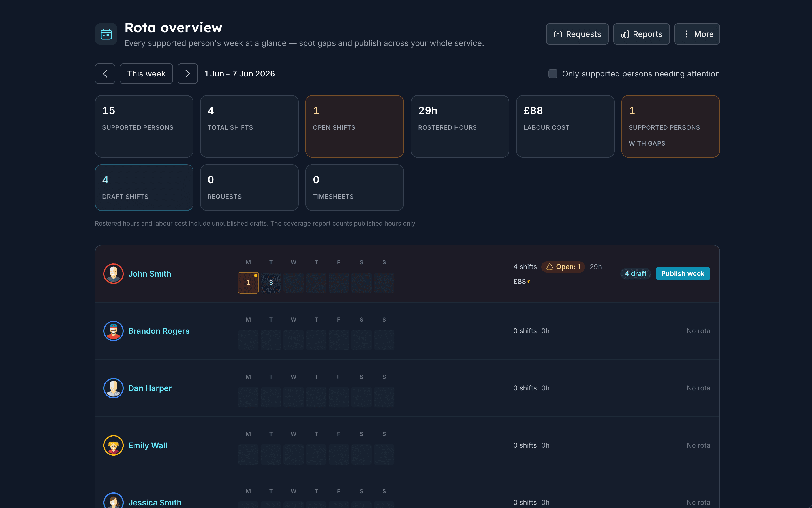Open John Smith's profile link

150,274
